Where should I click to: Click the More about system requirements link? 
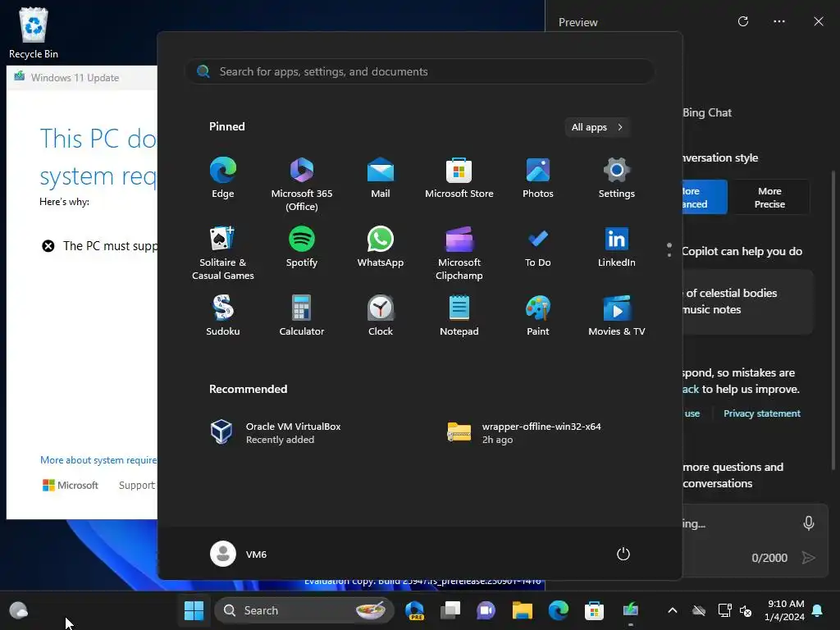98,460
